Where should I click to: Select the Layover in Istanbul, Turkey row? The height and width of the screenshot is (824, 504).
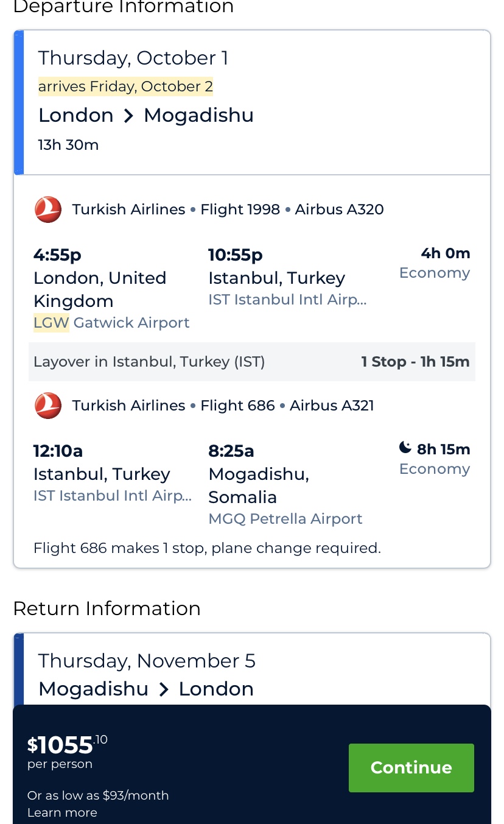click(x=252, y=362)
